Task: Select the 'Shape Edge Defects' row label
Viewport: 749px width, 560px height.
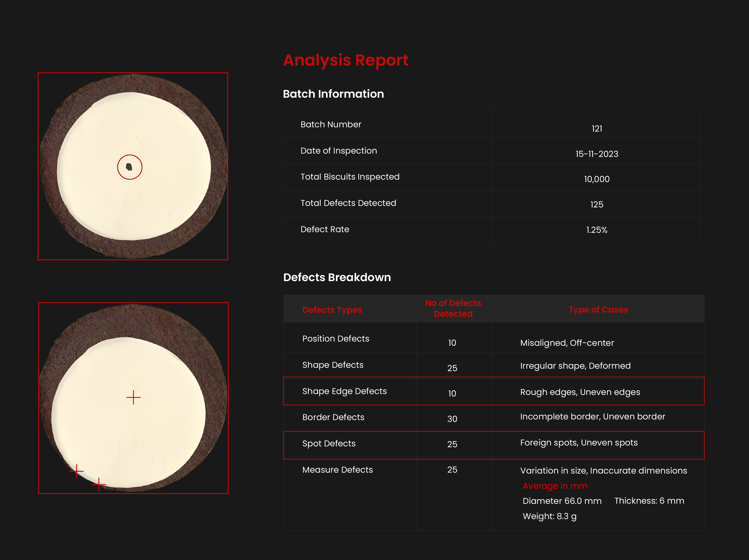Action: pyautogui.click(x=344, y=391)
